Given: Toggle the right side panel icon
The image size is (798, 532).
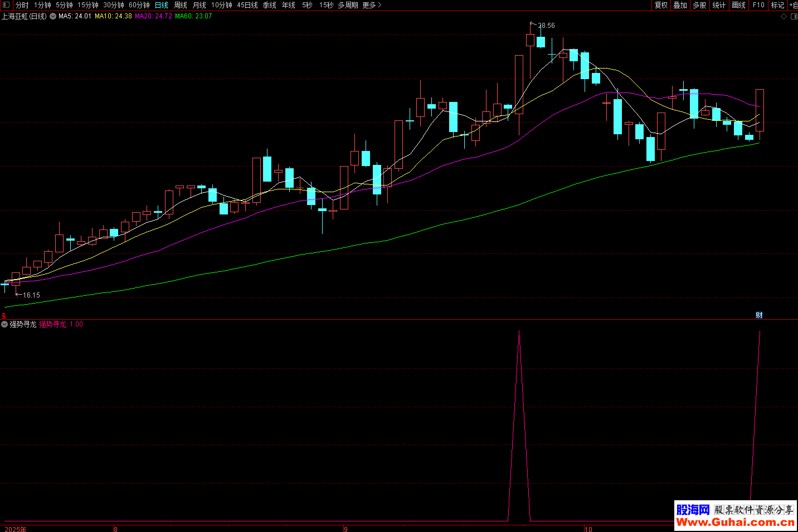Looking at the screenshot, I should coord(794,17).
